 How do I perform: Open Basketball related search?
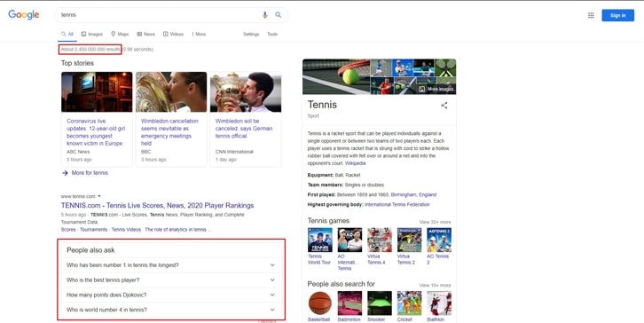pos(319,306)
